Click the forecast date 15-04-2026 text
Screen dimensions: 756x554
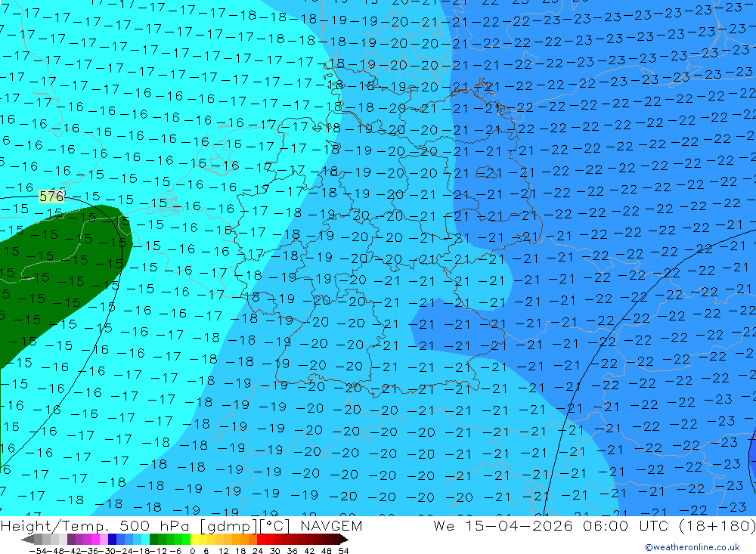[x=519, y=525]
